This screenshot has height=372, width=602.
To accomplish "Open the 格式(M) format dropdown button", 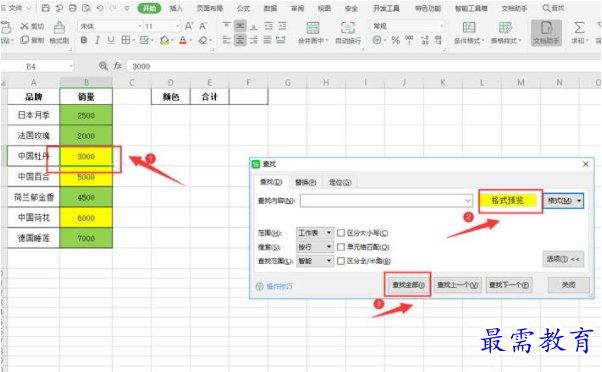I will point(564,200).
